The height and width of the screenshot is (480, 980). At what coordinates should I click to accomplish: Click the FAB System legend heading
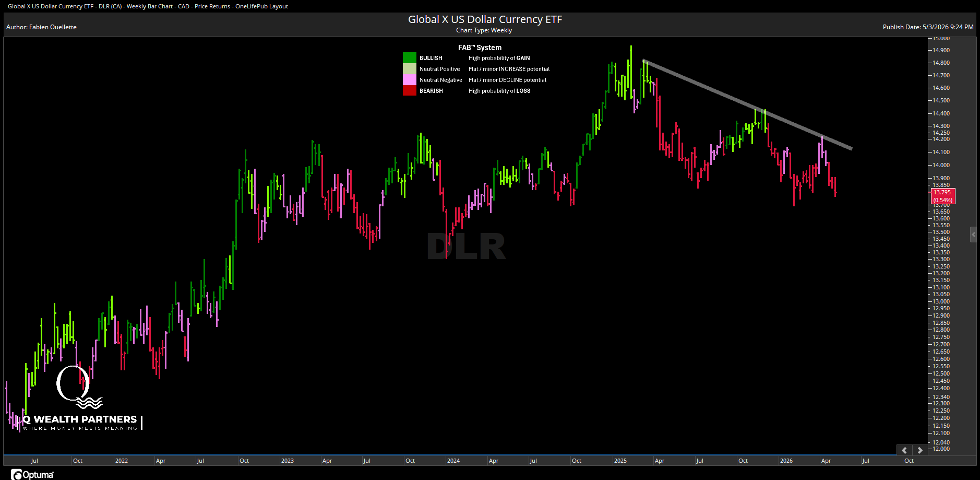pyautogui.click(x=480, y=48)
